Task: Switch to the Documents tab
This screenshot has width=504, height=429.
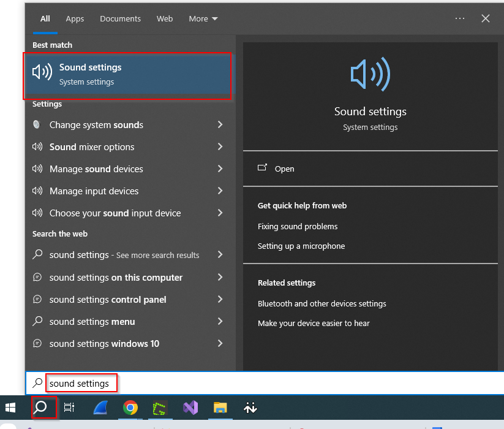Action: 120,18
